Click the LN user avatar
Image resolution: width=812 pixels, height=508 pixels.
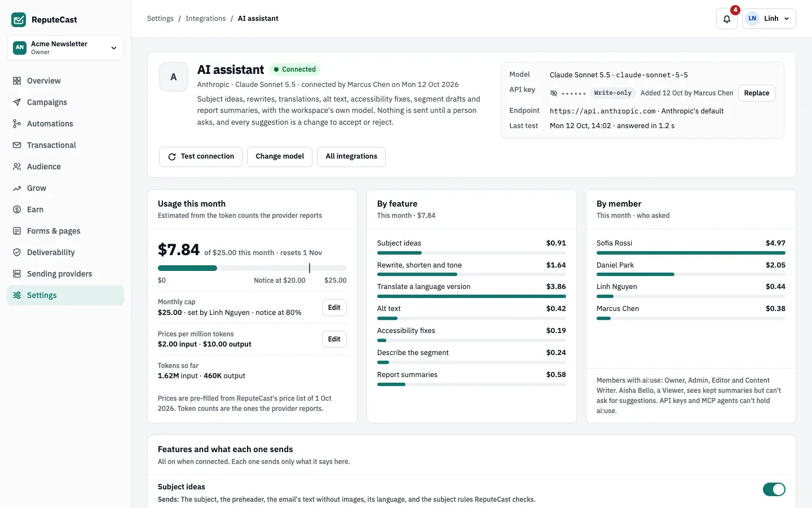(752, 19)
